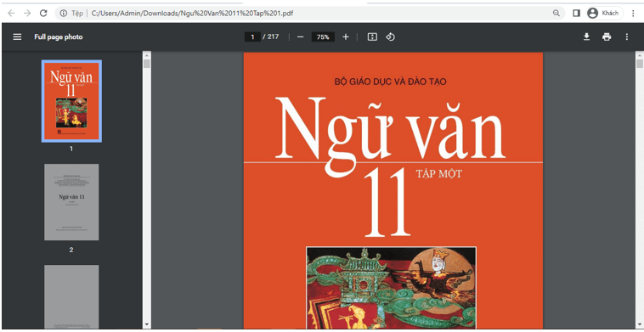644x332 pixels.
Task: Zoom in the PDF with plus button
Action: 346,37
